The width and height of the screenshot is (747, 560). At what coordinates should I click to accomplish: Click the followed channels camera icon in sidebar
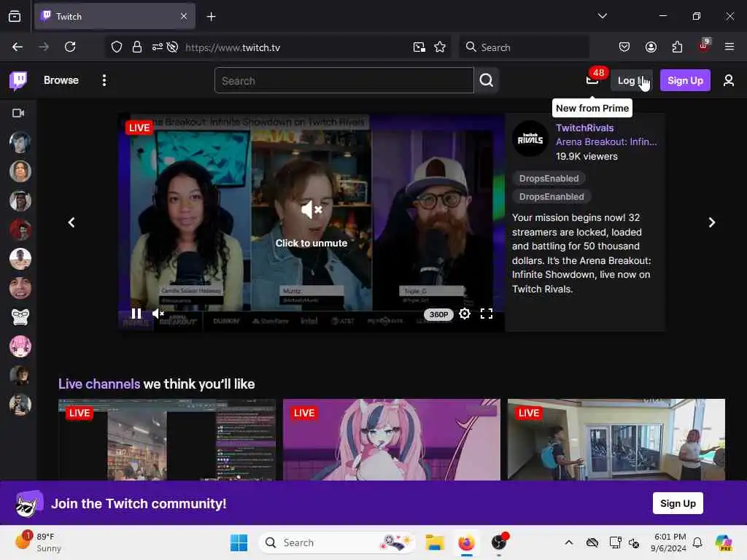coord(18,113)
